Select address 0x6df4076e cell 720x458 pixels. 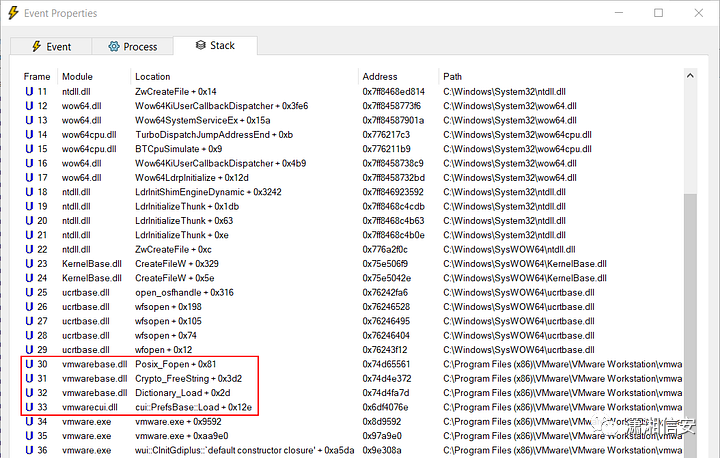385,407
